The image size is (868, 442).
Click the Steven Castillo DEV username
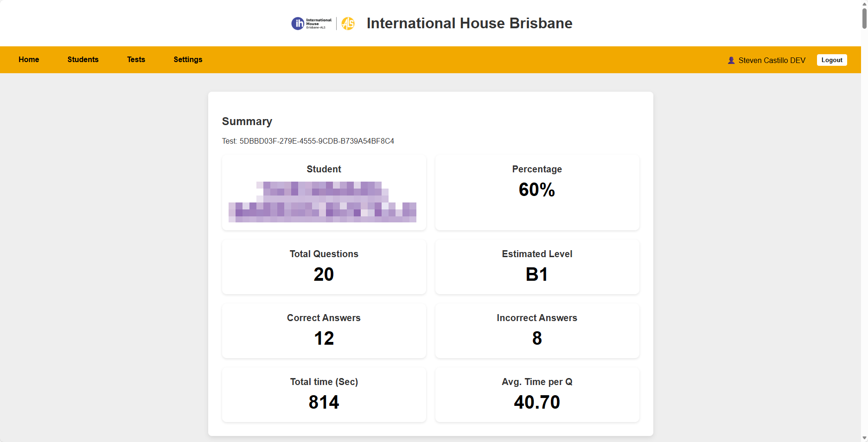click(772, 60)
